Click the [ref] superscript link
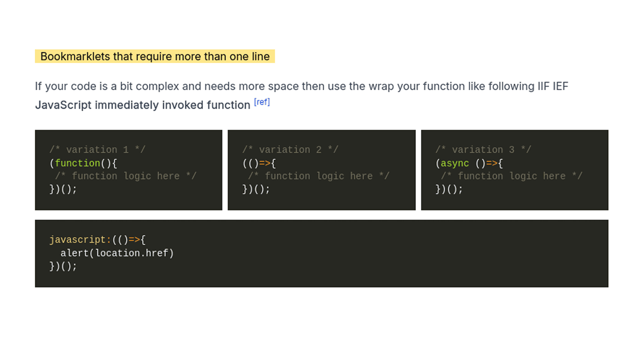Image resolution: width=644 pixels, height=338 pixels. click(x=261, y=101)
